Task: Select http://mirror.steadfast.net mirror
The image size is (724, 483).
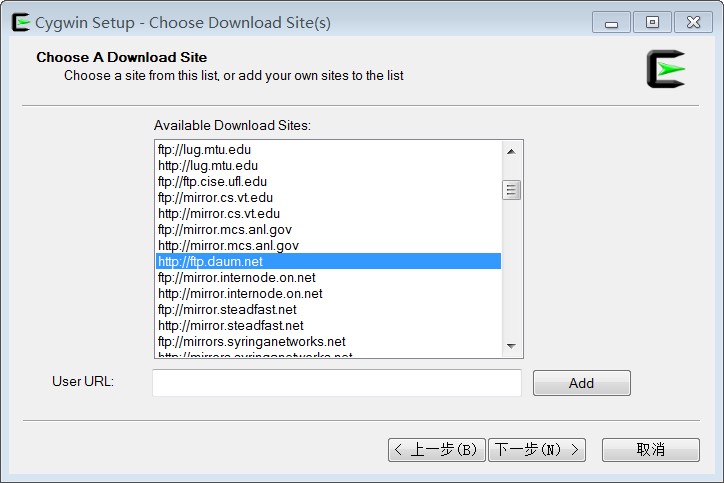Action: [x=328, y=326]
